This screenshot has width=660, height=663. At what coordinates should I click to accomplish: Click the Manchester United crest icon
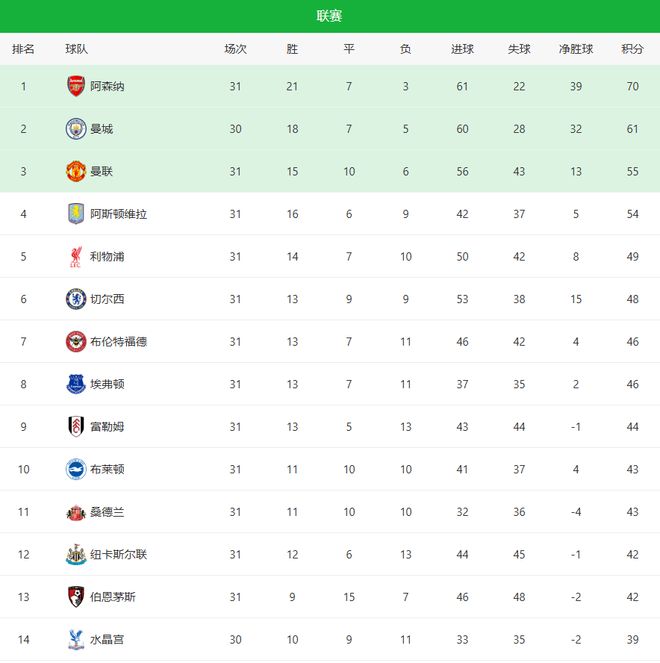pos(76,171)
